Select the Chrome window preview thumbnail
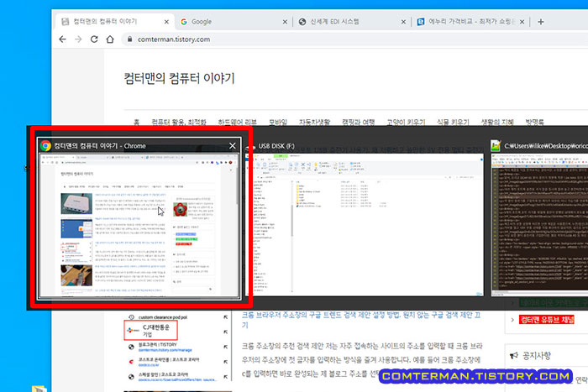 tap(139, 226)
